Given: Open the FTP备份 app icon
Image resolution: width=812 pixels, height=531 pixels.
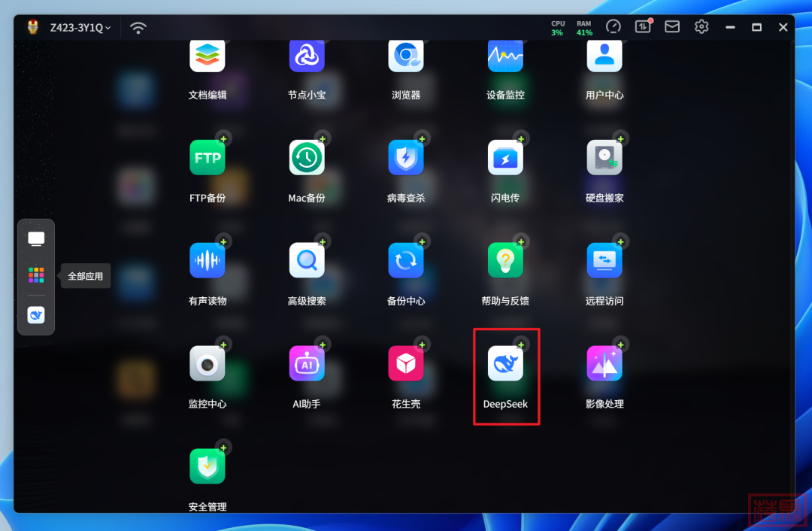Looking at the screenshot, I should [208, 157].
